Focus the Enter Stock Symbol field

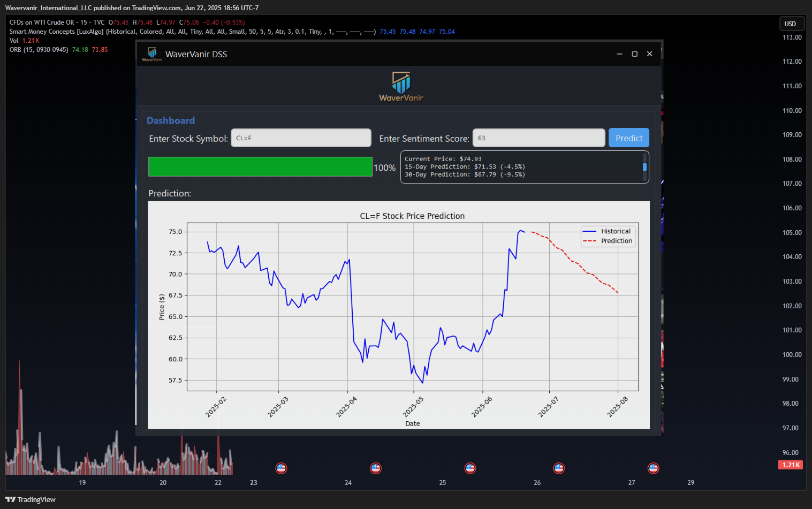301,138
